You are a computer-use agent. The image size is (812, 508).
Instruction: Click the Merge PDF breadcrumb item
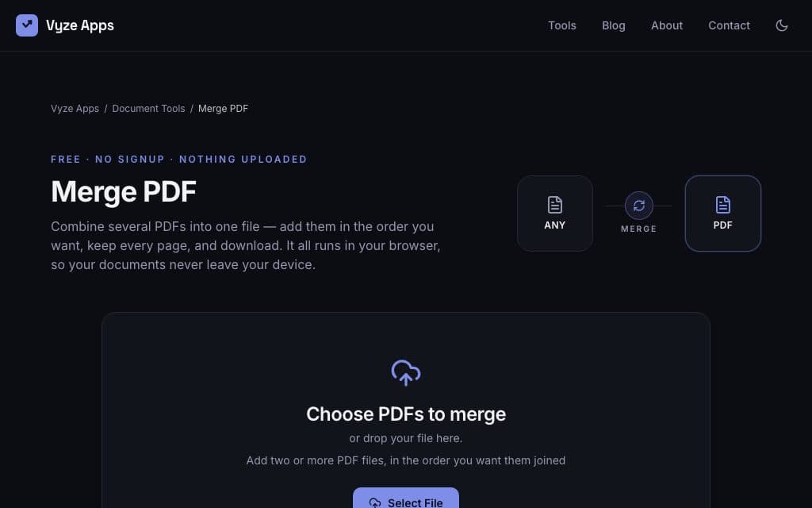pyautogui.click(x=223, y=108)
